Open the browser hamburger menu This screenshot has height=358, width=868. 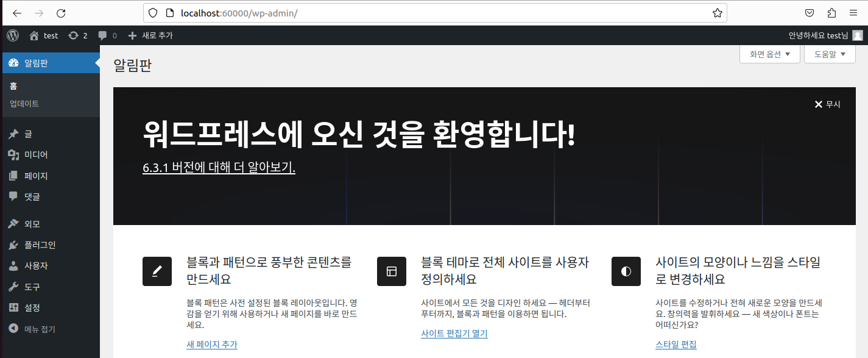coord(853,13)
